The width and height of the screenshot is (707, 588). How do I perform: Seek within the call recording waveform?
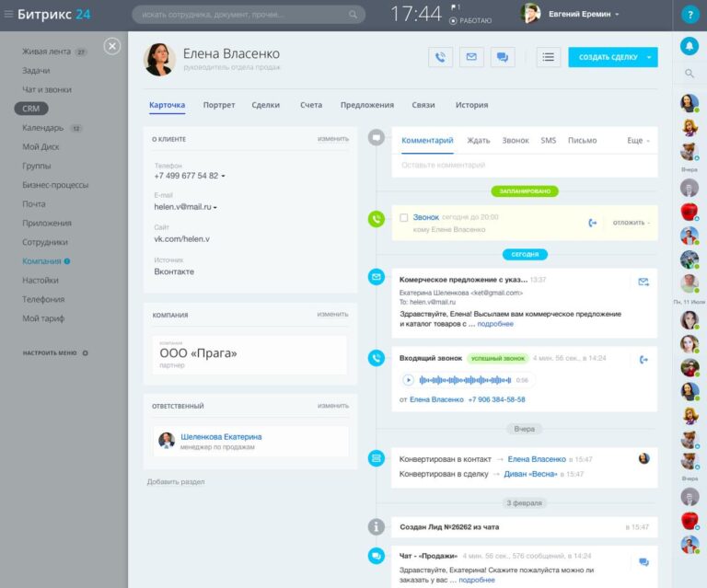pos(465,380)
